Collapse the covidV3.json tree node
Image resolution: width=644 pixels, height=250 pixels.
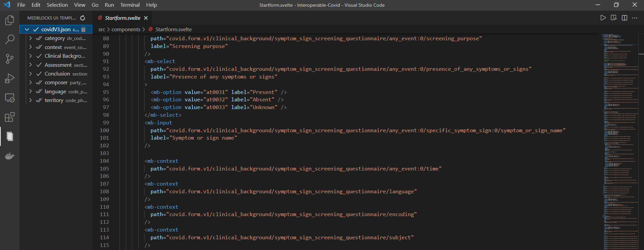[x=27, y=30]
